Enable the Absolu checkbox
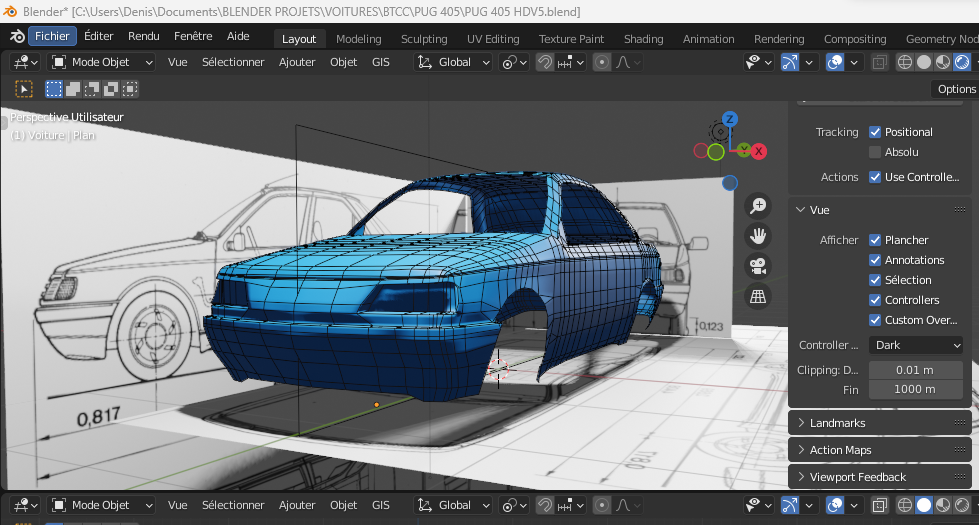 click(x=875, y=152)
